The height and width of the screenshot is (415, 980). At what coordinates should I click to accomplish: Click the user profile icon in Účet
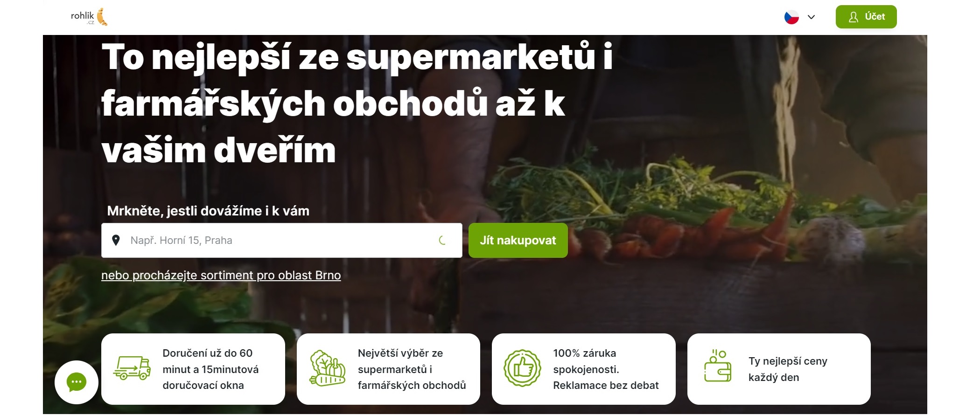coord(854,17)
